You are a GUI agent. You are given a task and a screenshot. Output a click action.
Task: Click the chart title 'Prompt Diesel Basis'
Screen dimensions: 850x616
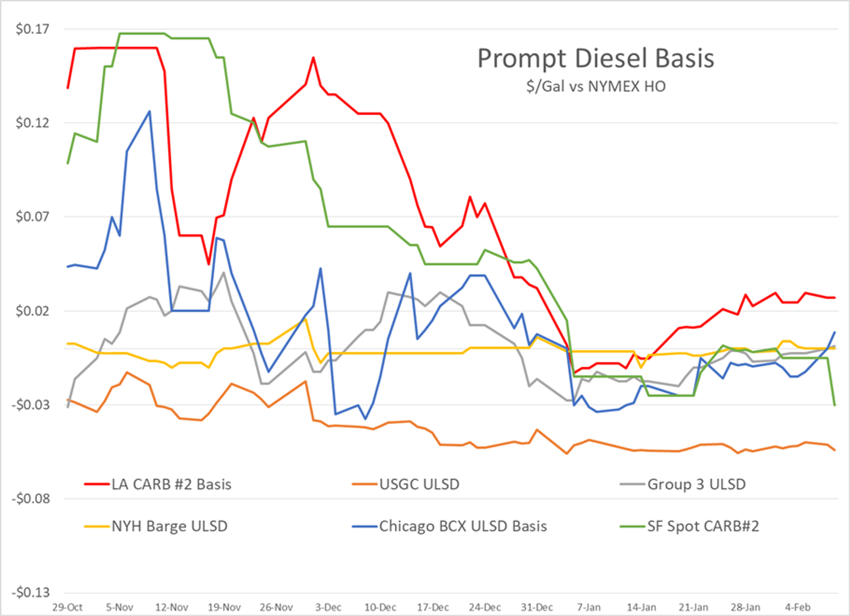pos(596,59)
